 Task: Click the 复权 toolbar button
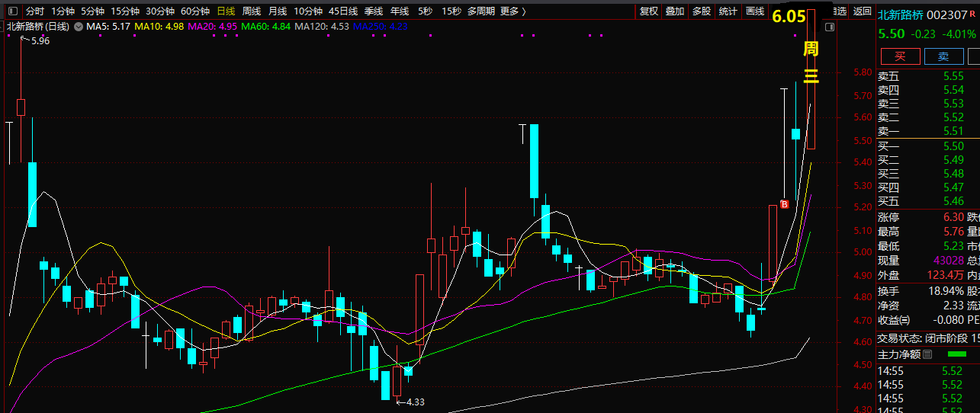(649, 11)
